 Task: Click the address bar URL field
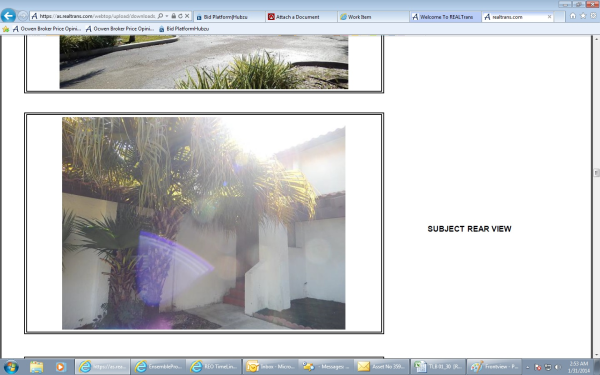pyautogui.click(x=97, y=16)
